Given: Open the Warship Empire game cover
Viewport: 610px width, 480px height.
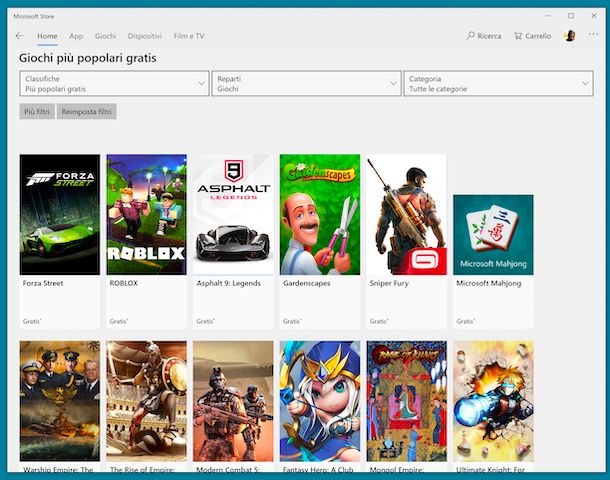Looking at the screenshot, I should pyautogui.click(x=60, y=401).
